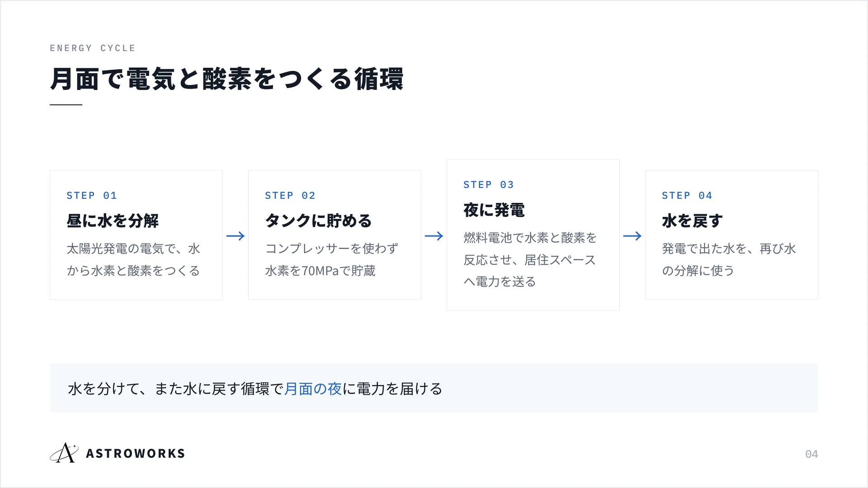
Task: Click the highlighted blue phrase 月面の夜
Action: 313,389
